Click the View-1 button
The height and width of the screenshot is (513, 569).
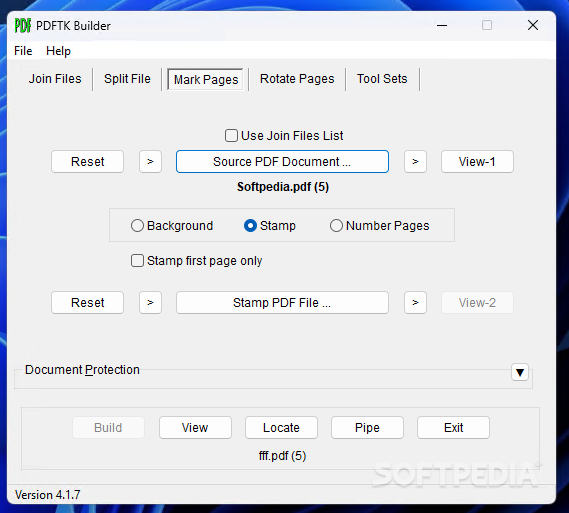coord(477,161)
